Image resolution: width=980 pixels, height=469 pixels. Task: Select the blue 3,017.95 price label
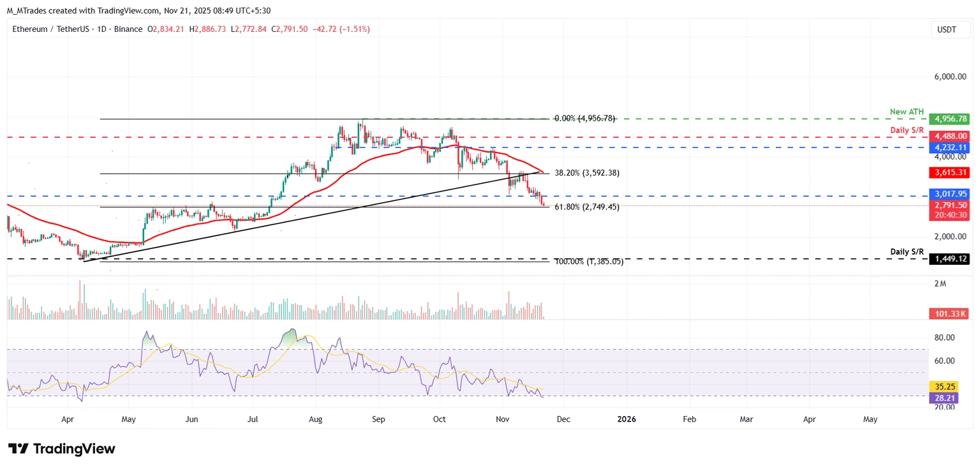tap(950, 194)
